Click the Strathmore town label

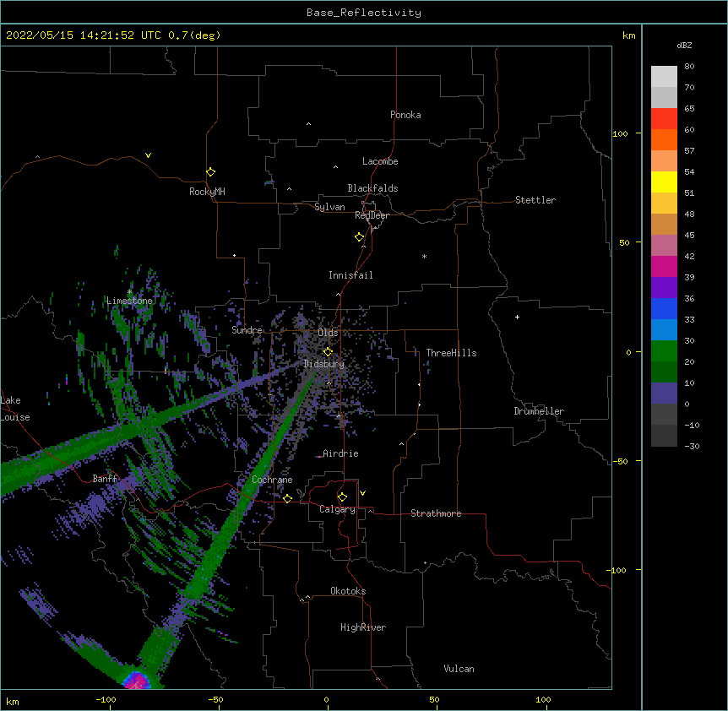pyautogui.click(x=436, y=513)
